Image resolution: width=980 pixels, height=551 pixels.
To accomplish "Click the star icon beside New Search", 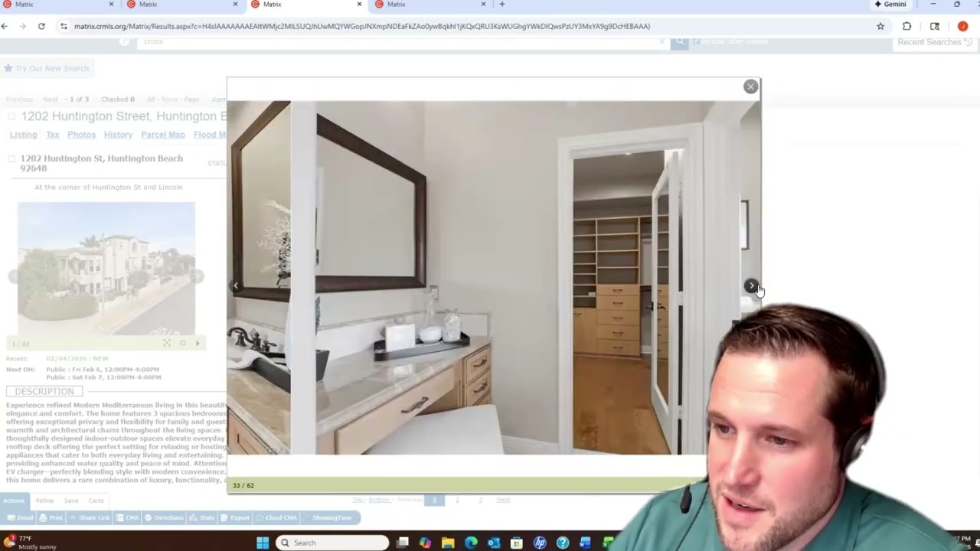I will [x=8, y=68].
